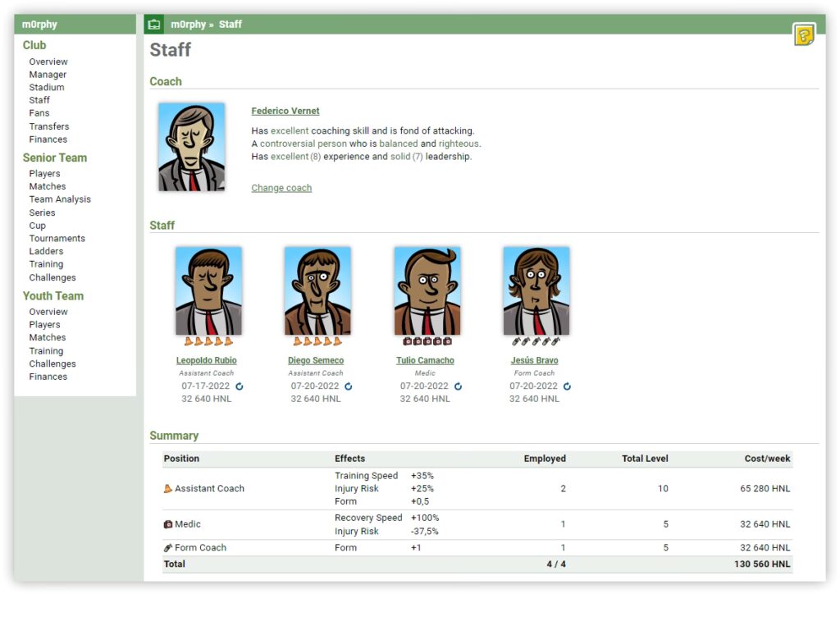Click renew icon next to Diego Semeco's date
This screenshot has width=840, height=617.
pyautogui.click(x=349, y=386)
